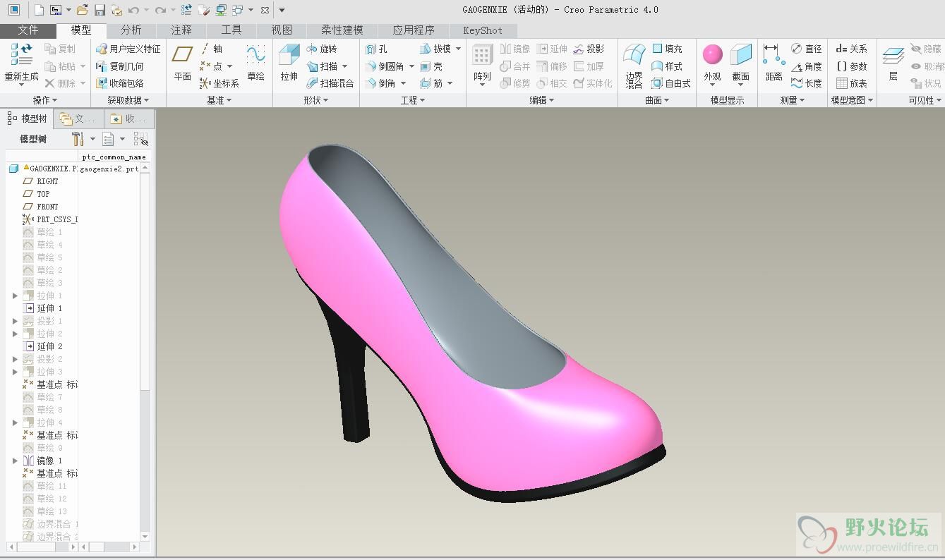Open 参数 (Parameters) dialog
Viewport: 945px width, 560px height.
(852, 66)
